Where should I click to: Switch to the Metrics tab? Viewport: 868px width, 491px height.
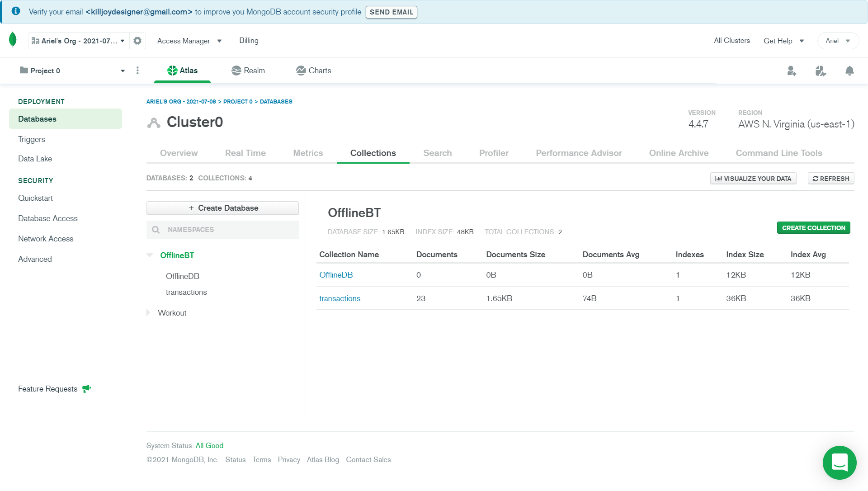point(308,153)
